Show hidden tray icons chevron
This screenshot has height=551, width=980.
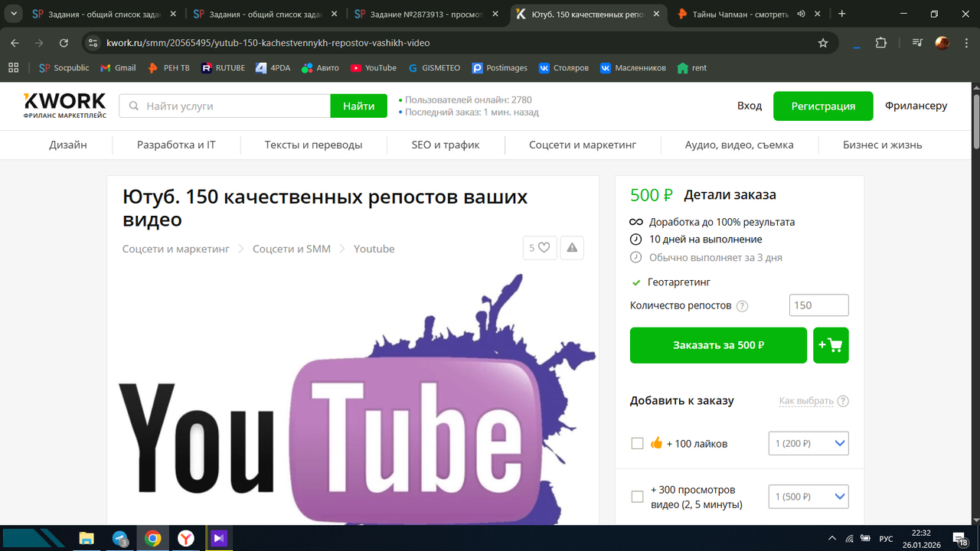(831, 539)
